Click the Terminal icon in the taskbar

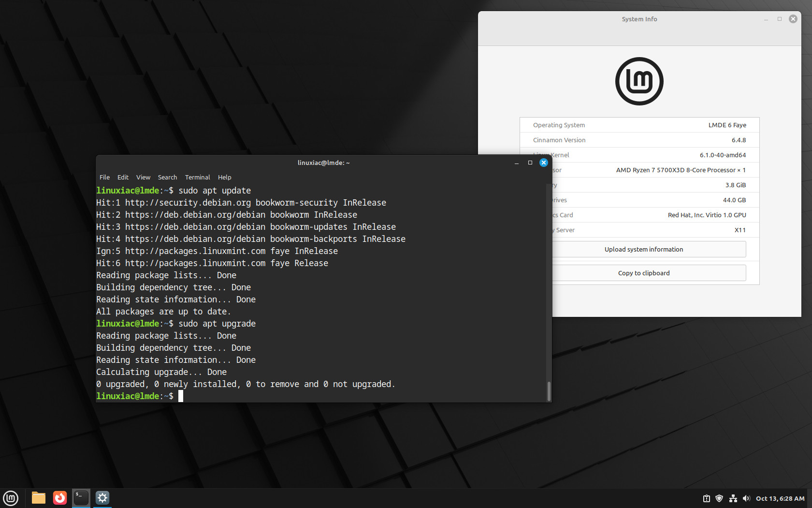point(81,498)
